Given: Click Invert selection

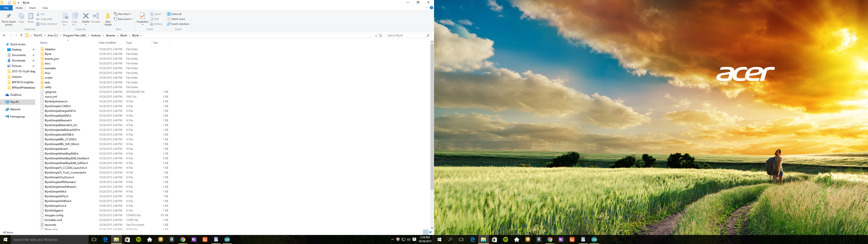Looking at the screenshot, I should 178,24.
